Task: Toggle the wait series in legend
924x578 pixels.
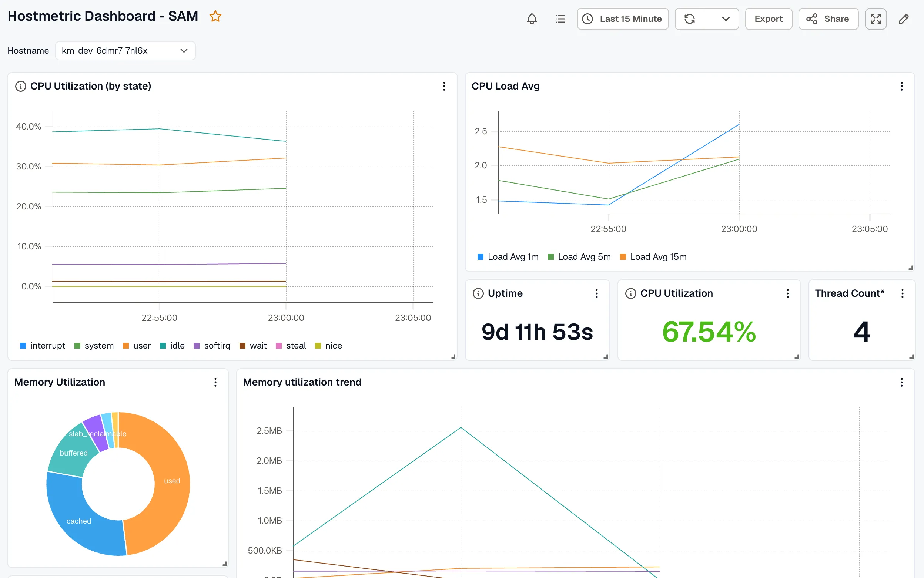Action: (x=253, y=346)
